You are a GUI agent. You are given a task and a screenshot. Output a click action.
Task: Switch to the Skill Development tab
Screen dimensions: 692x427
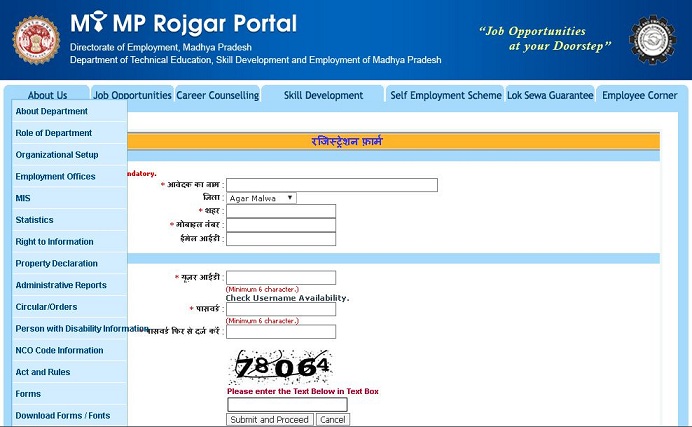coord(323,96)
